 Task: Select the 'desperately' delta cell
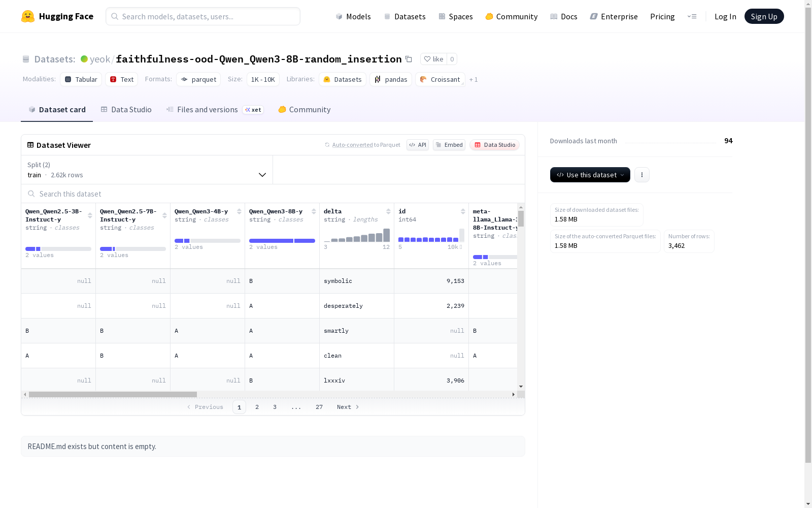357,306
